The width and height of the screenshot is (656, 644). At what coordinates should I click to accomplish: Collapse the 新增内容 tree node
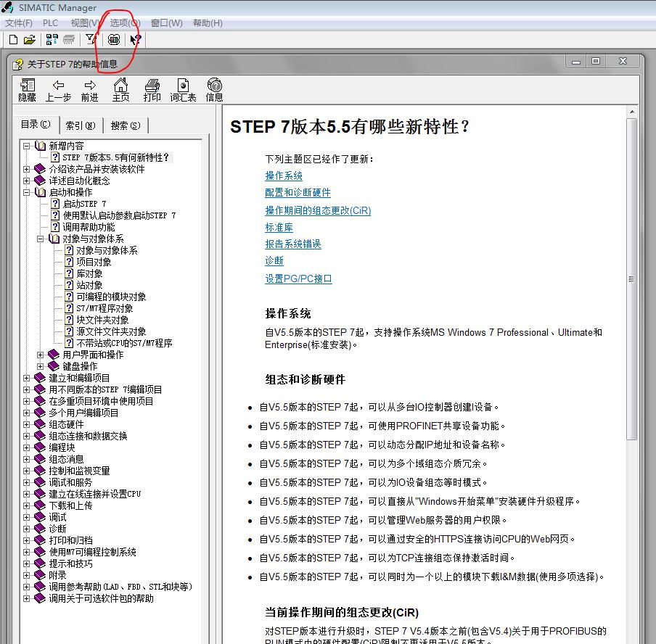(x=27, y=146)
